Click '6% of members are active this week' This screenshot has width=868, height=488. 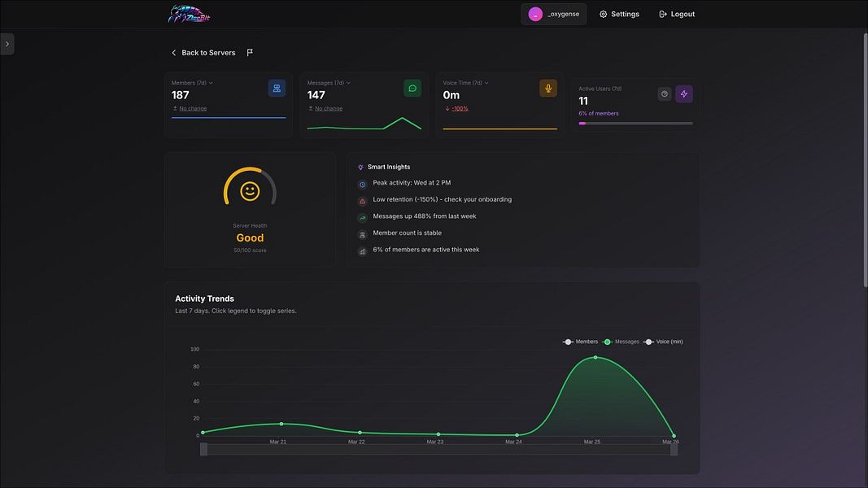(x=426, y=250)
